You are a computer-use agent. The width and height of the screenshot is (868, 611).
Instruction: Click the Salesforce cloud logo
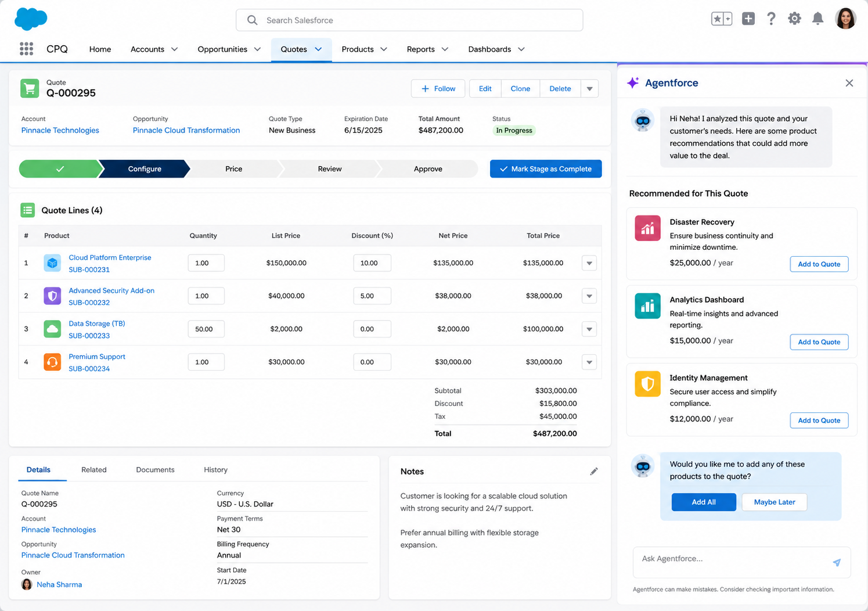[31, 19]
